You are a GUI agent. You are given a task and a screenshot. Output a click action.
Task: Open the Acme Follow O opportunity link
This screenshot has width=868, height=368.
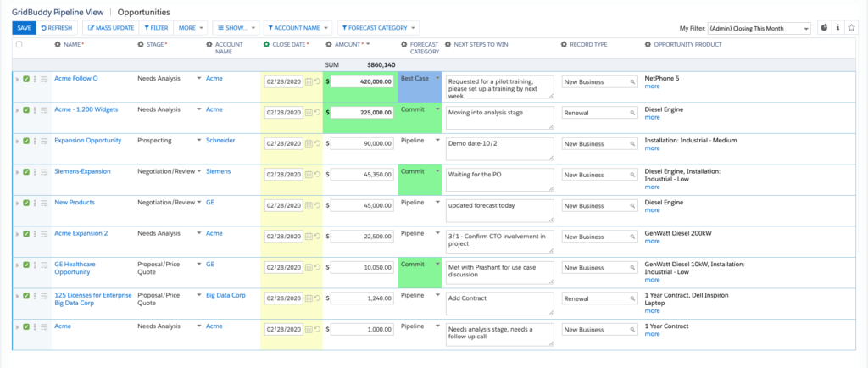tap(76, 79)
